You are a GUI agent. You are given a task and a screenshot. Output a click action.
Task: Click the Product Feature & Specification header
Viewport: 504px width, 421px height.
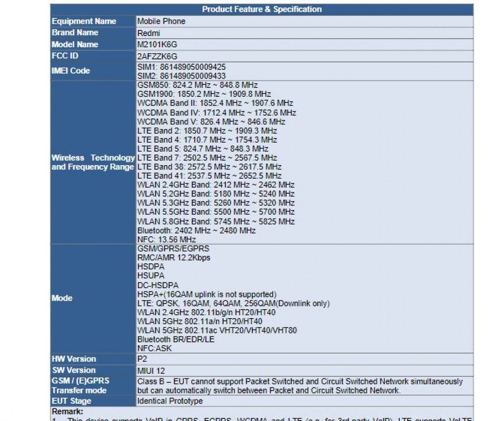point(261,9)
